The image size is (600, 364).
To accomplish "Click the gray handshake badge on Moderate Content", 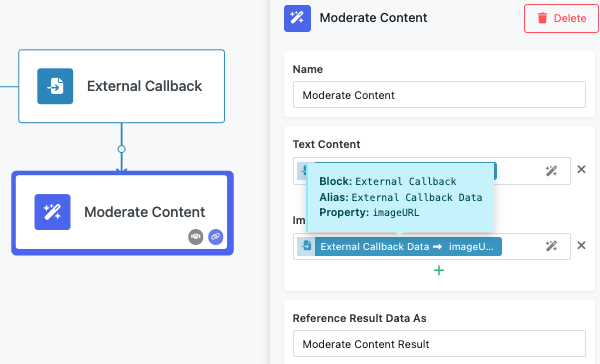I will (x=196, y=237).
